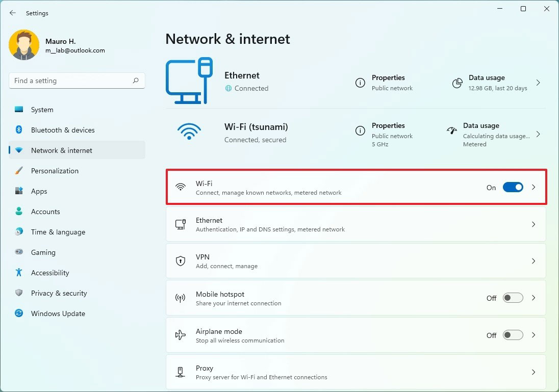Click the Ethernet Properties info icon

tap(360, 83)
